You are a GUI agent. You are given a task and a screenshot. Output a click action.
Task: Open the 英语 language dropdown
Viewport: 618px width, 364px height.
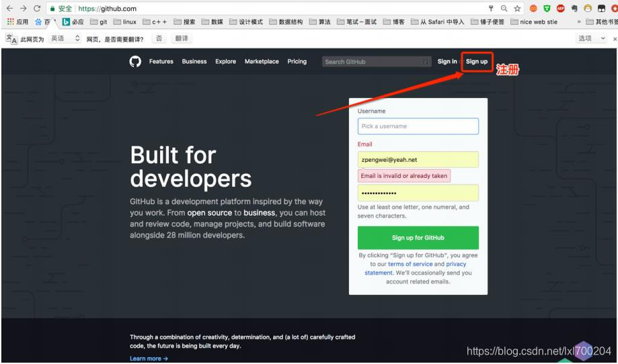(x=65, y=38)
